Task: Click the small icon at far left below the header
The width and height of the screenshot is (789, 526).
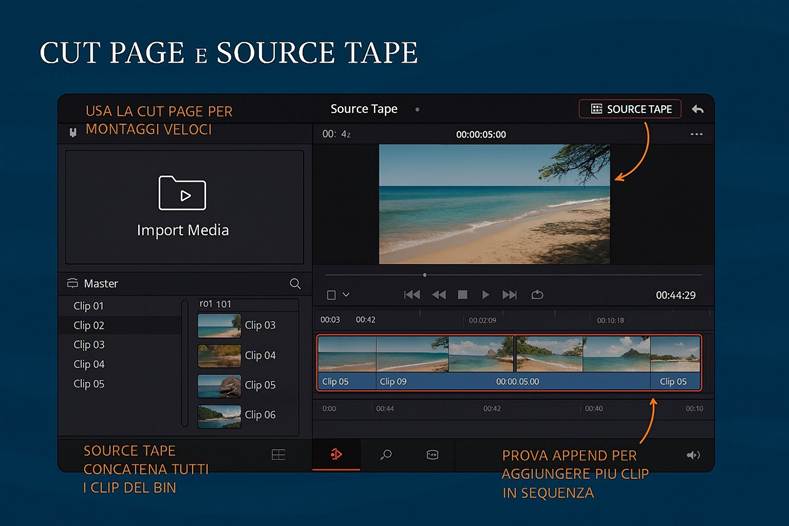Action: tap(73, 132)
